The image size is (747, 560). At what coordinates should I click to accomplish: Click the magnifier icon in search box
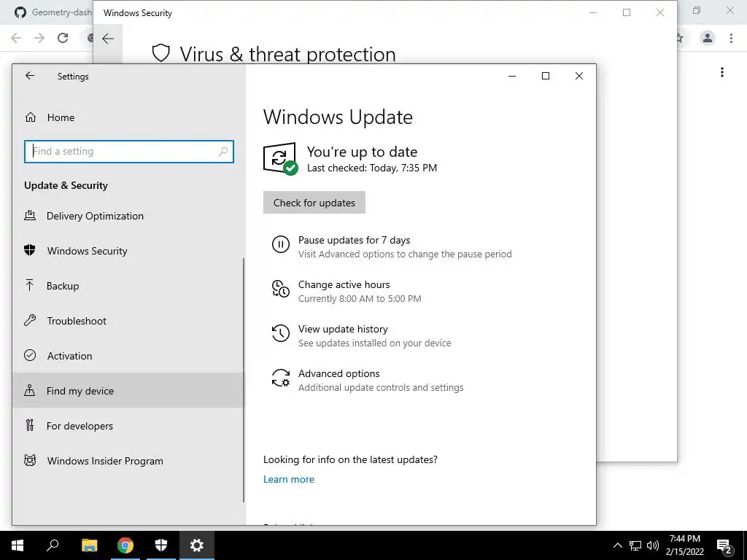(x=223, y=152)
